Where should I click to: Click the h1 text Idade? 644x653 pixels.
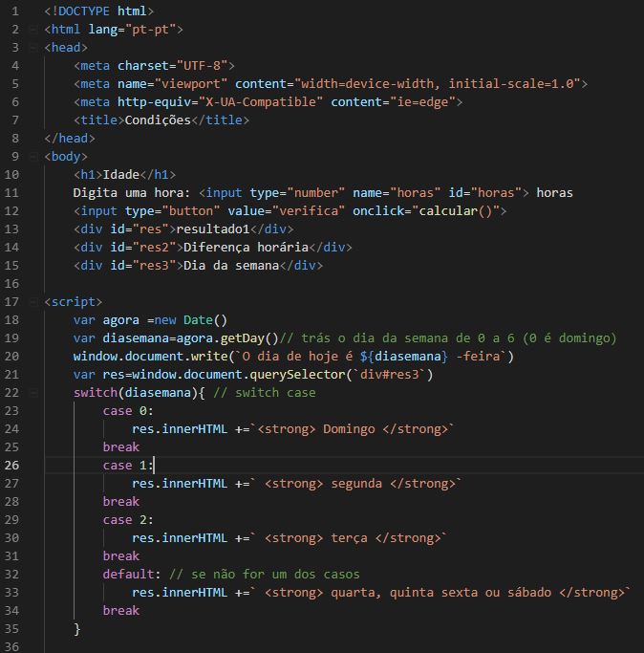click(120, 175)
